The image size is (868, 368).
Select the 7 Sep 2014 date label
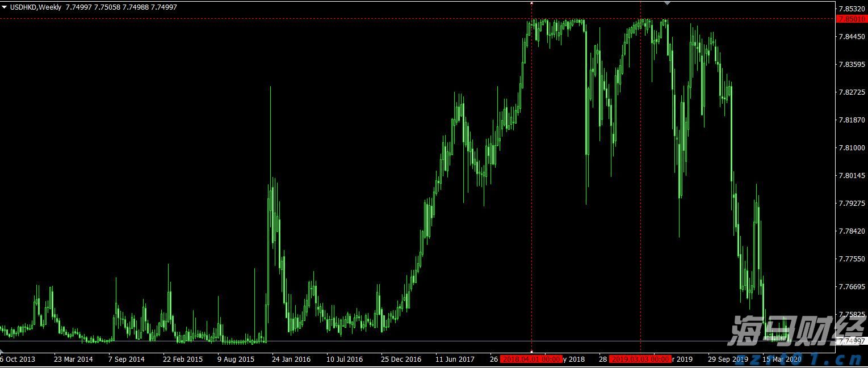pos(126,359)
